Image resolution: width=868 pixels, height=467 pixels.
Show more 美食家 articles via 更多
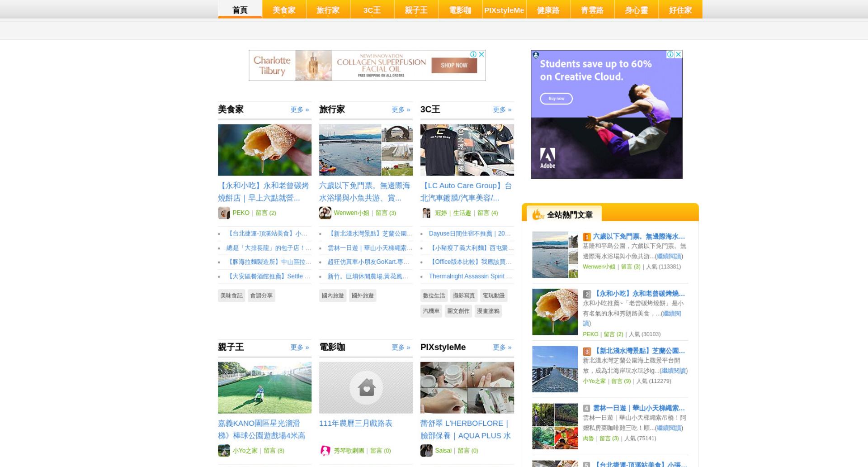click(x=300, y=110)
